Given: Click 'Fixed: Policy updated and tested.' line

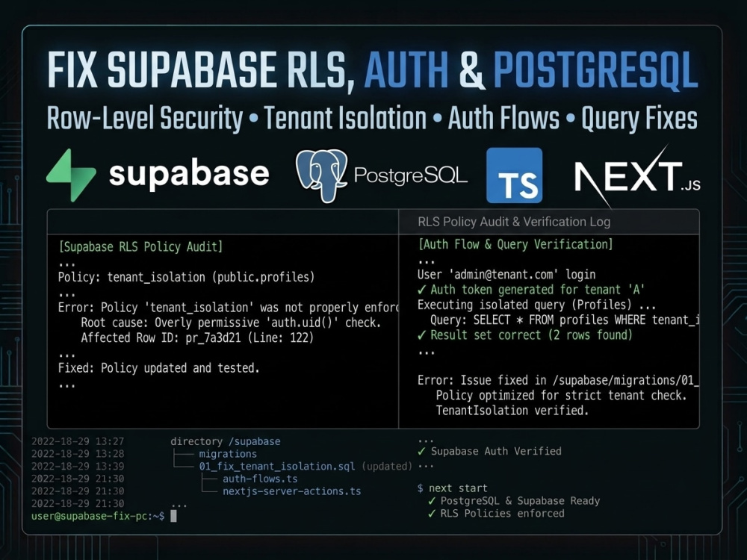Looking at the screenshot, I should tap(158, 368).
